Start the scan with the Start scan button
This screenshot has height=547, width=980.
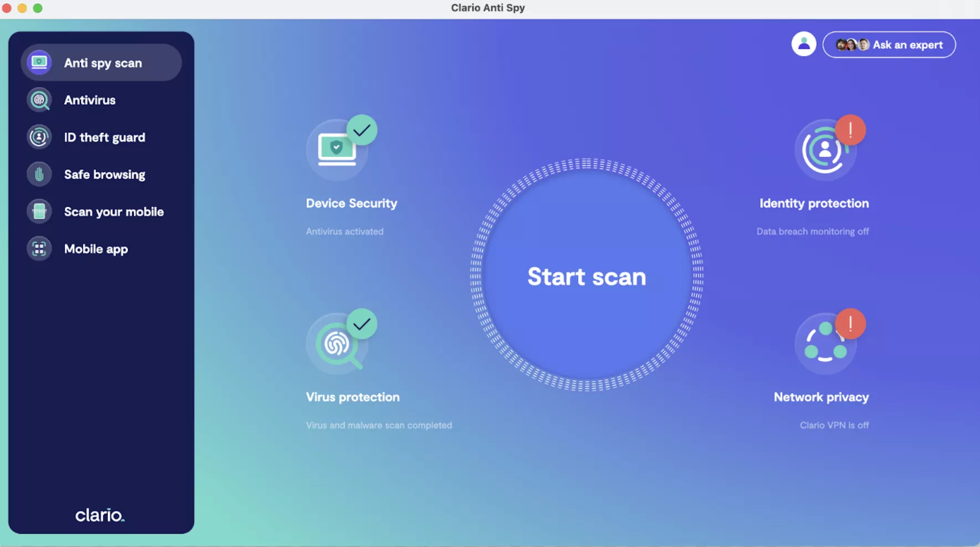[x=586, y=275]
